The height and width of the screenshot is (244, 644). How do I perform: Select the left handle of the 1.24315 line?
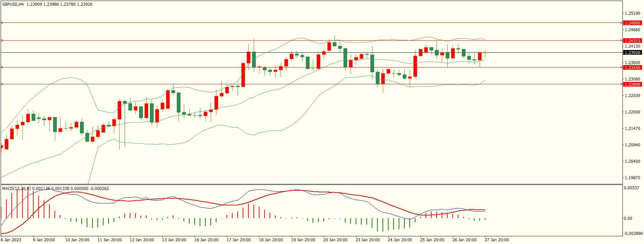(x=2, y=40)
